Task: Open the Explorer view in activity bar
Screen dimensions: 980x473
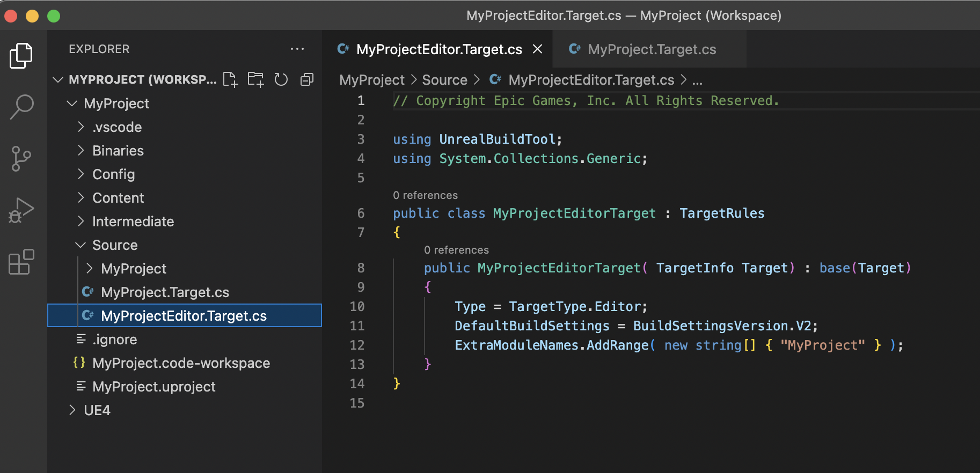Action: click(x=21, y=56)
